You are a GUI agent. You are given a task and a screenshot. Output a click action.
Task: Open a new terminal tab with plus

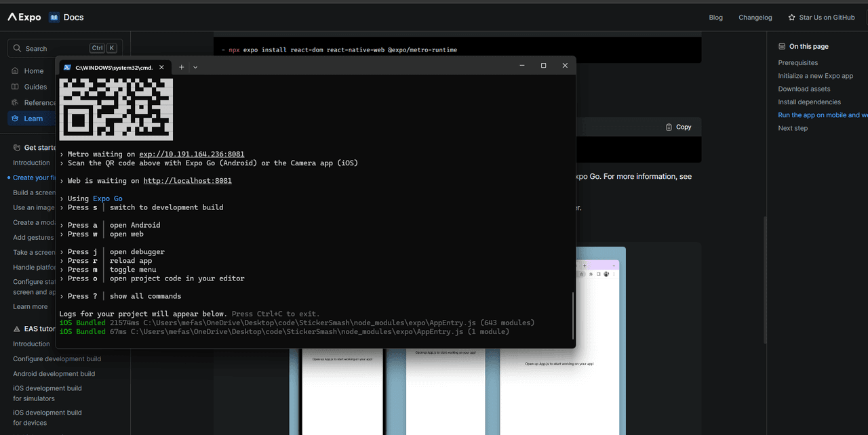point(181,67)
